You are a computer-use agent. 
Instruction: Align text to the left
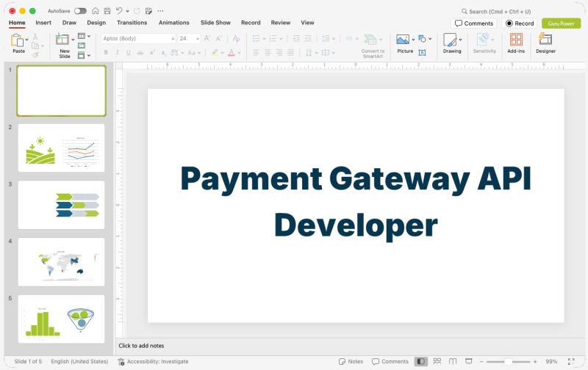pyautogui.click(x=256, y=52)
